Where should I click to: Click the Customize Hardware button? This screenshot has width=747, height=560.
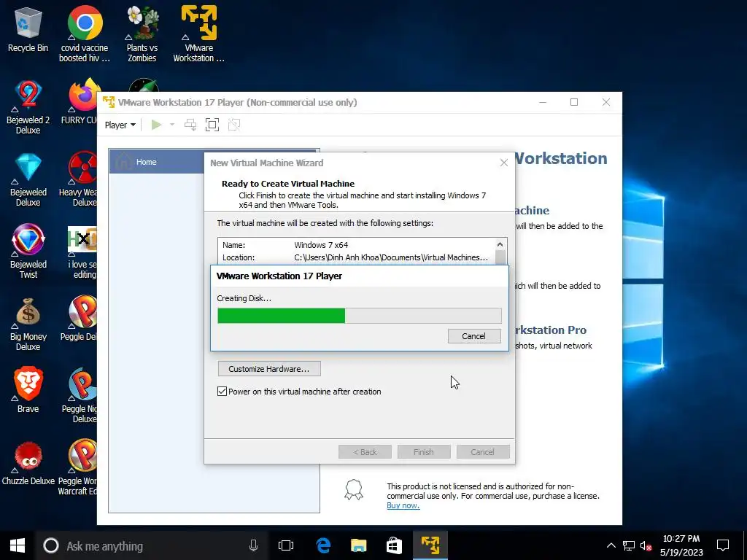tap(269, 369)
